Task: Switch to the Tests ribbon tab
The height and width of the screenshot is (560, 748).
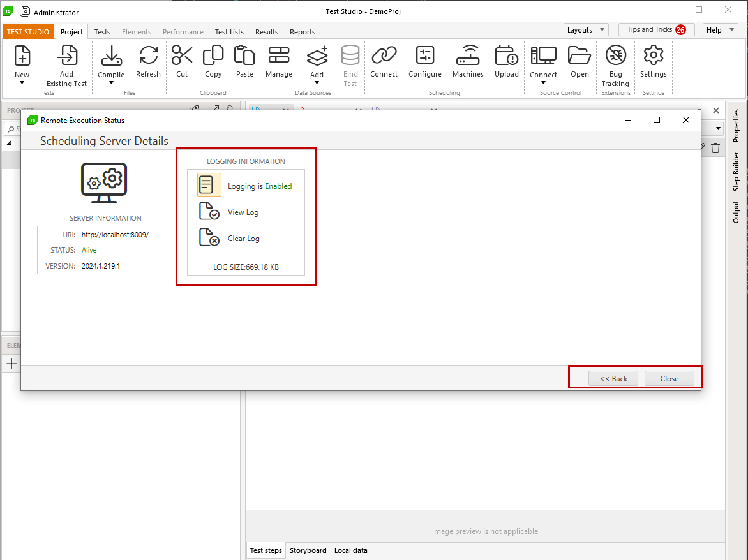Action: pos(102,32)
